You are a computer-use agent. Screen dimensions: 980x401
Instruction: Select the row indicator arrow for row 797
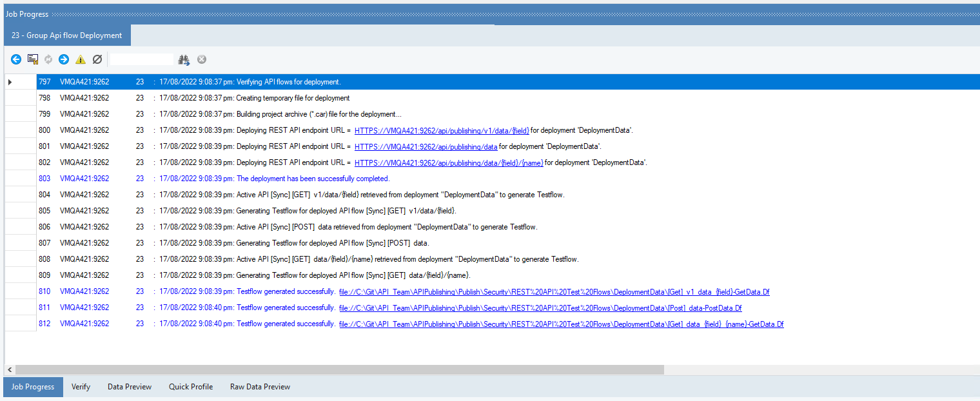(10, 82)
